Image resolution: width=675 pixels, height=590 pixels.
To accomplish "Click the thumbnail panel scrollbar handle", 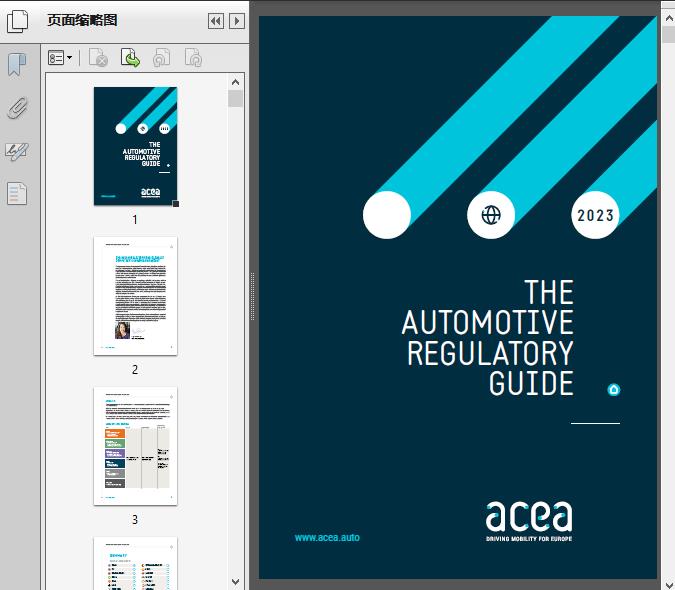I will click(235, 99).
